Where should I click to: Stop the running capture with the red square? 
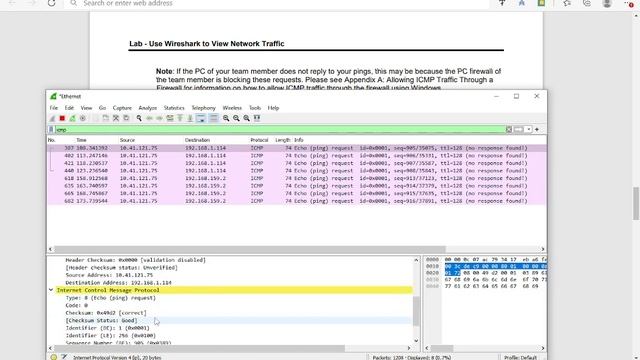pos(62,118)
